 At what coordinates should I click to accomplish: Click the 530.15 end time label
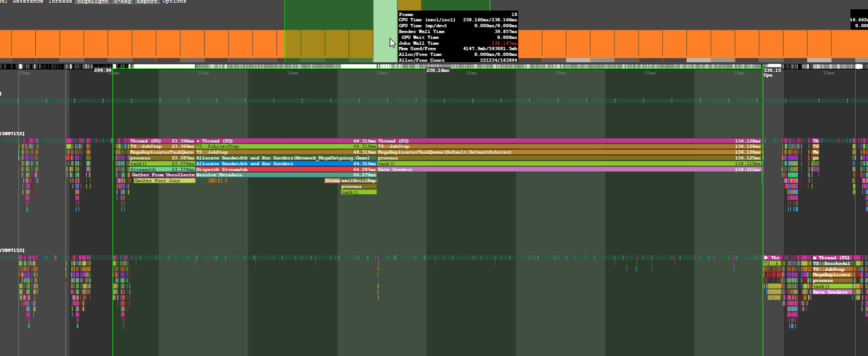tap(772, 70)
